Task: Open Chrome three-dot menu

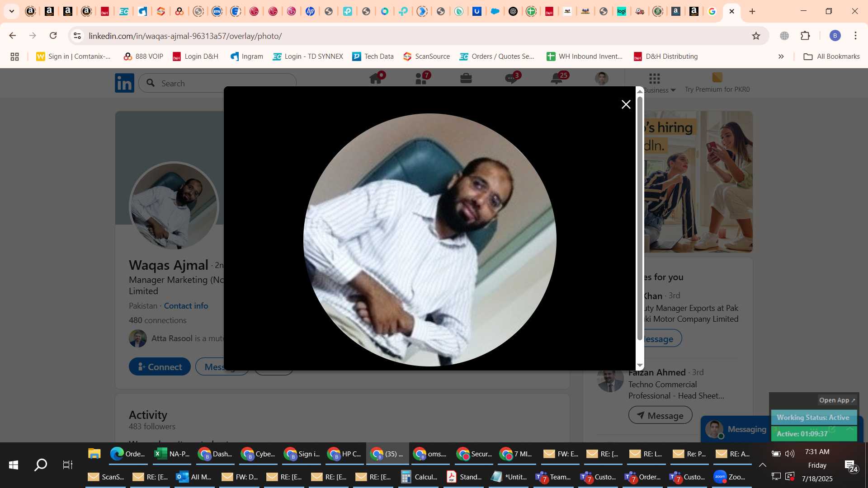Action: tap(855, 36)
